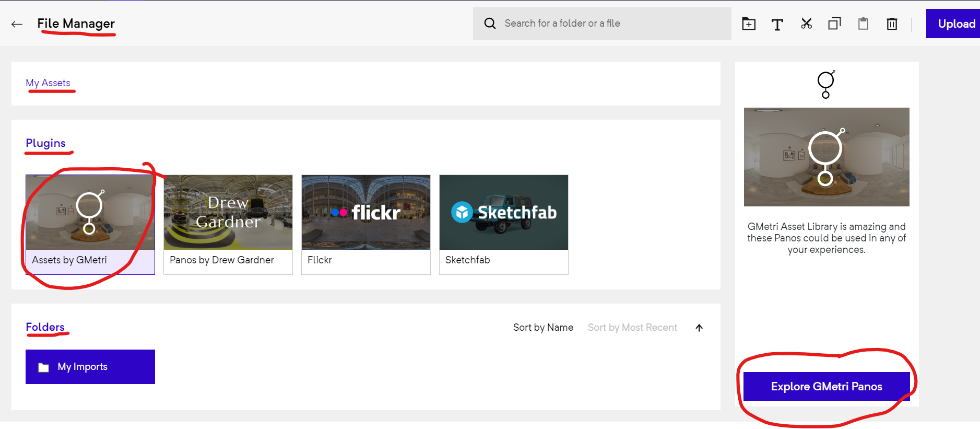Click the paste clipboard icon

pyautogui.click(x=863, y=24)
